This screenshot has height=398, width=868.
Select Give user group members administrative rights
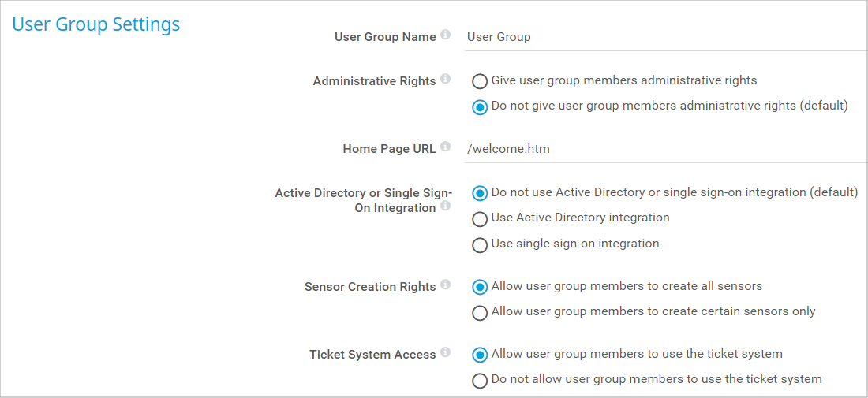tap(479, 81)
